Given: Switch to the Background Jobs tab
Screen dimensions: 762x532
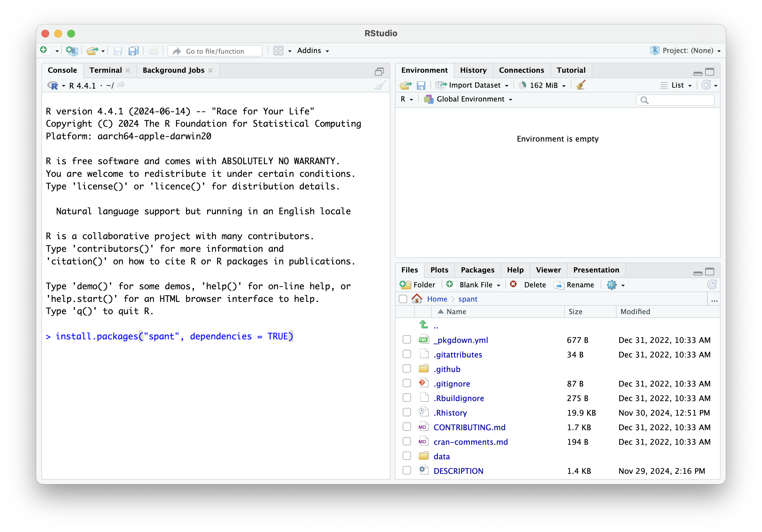Looking at the screenshot, I should click(x=173, y=70).
